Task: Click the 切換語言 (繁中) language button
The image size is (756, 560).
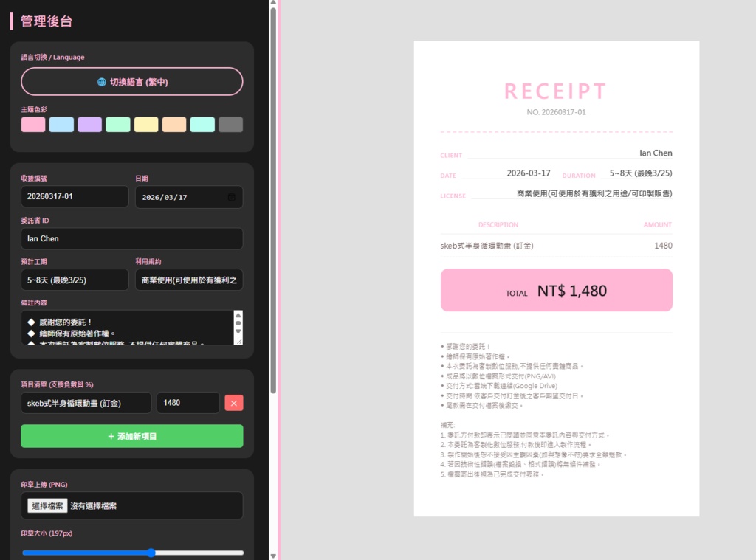Action: coord(131,81)
